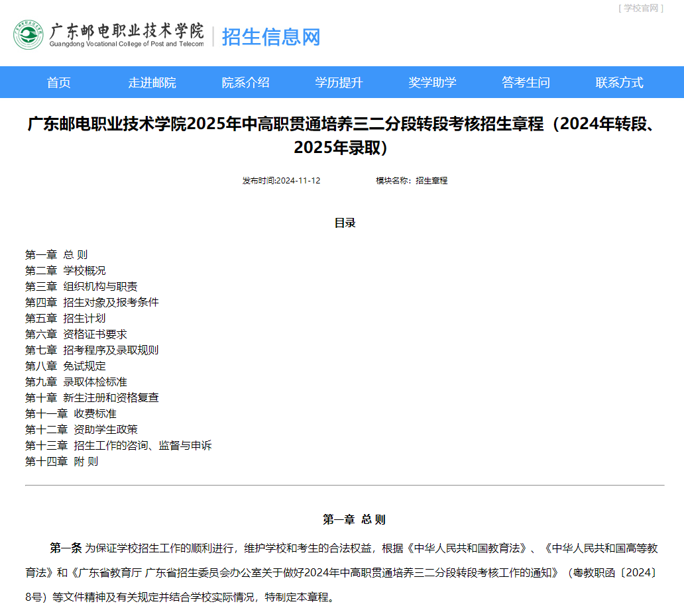Open 第十一章 收费标准
Viewport: 684px width, 616px height.
coord(70,413)
